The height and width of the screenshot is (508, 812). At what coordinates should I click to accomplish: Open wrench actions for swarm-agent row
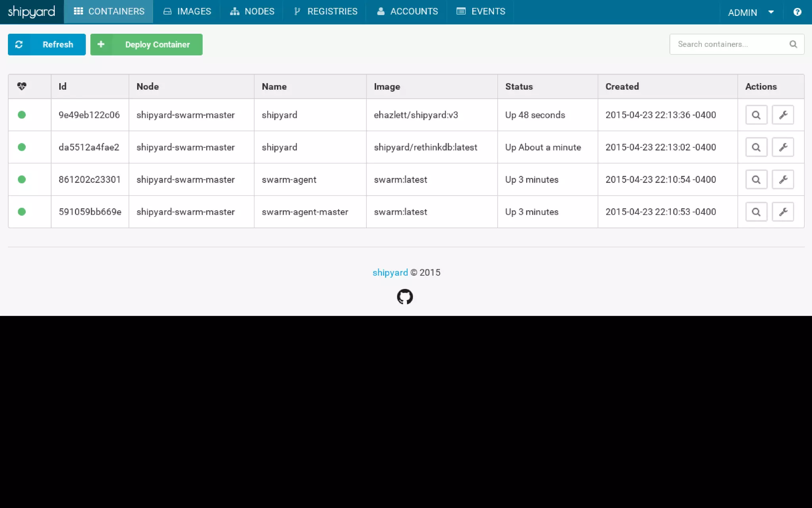[783, 179]
